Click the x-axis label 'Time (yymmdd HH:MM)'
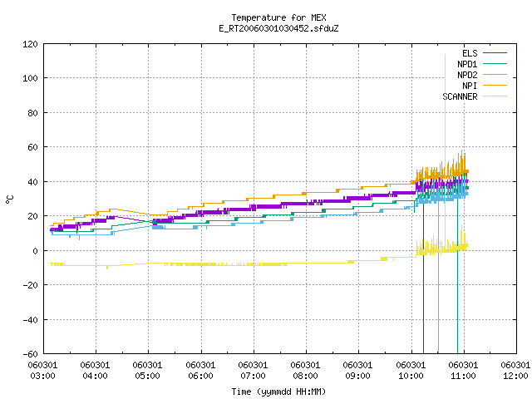The height and width of the screenshot is (399, 532). pyautogui.click(x=278, y=392)
